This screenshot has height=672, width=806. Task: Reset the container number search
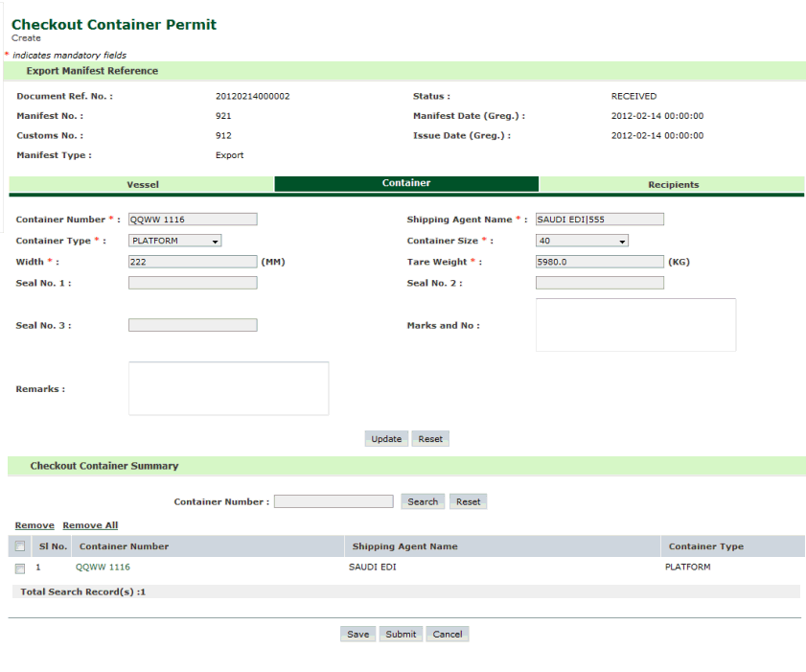click(468, 501)
